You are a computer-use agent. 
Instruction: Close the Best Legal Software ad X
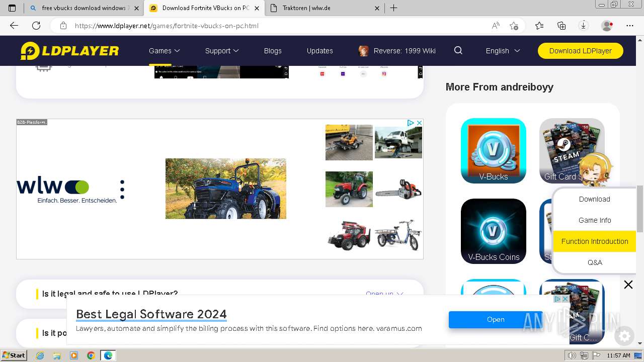[565, 299]
